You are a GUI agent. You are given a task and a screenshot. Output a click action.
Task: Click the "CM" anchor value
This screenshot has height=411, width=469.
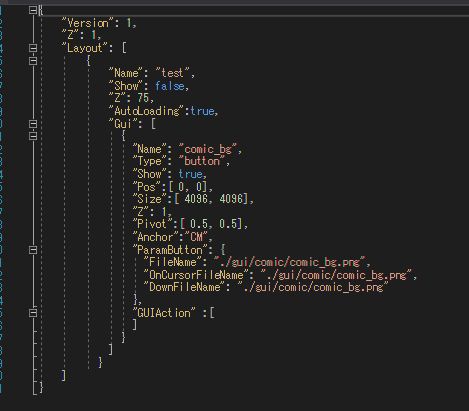[196, 237]
